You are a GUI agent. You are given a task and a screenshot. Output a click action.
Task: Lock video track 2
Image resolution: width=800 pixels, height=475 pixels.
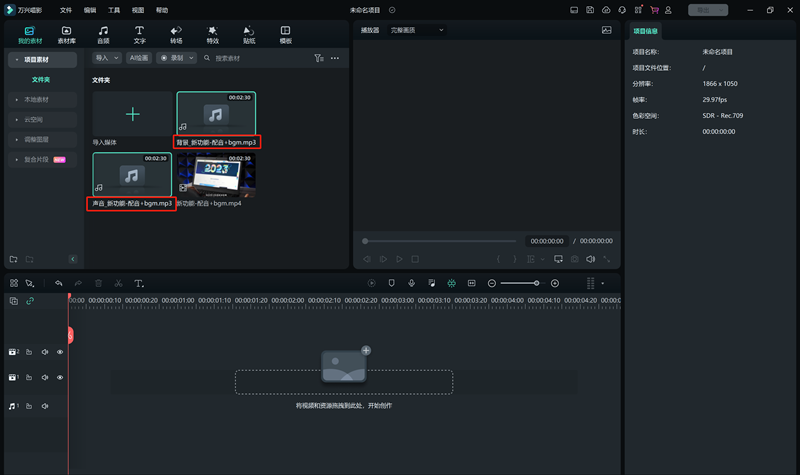[29, 352]
